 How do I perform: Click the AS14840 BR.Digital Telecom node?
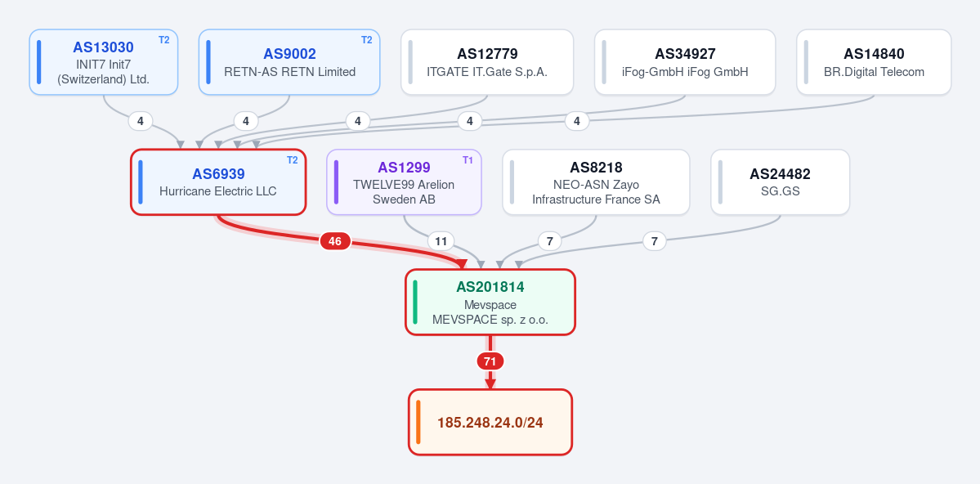[x=874, y=62]
